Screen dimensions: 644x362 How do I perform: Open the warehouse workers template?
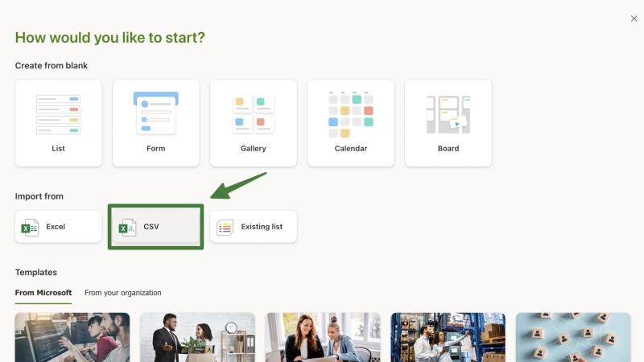click(448, 337)
